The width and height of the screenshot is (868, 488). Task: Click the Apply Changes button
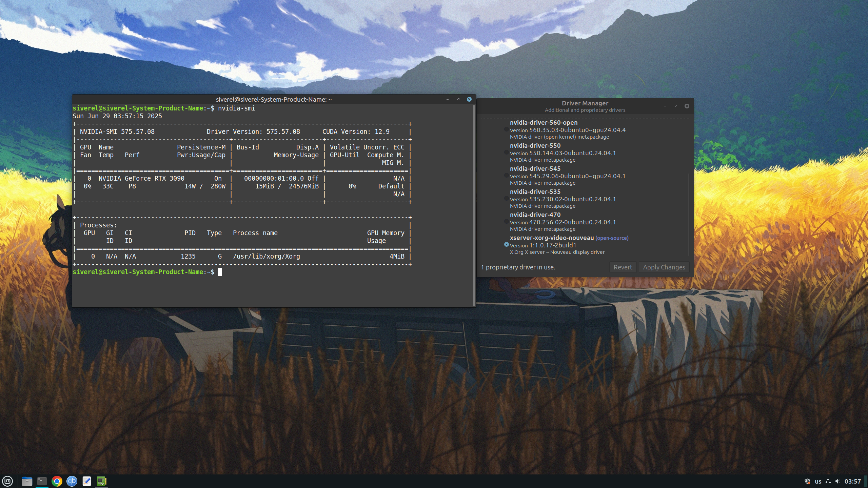pyautogui.click(x=664, y=267)
